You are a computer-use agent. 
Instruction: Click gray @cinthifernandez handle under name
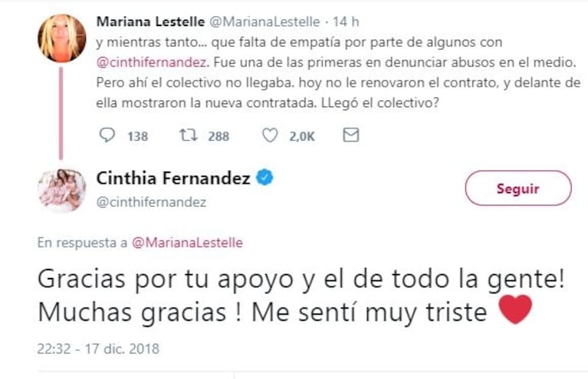point(151,202)
